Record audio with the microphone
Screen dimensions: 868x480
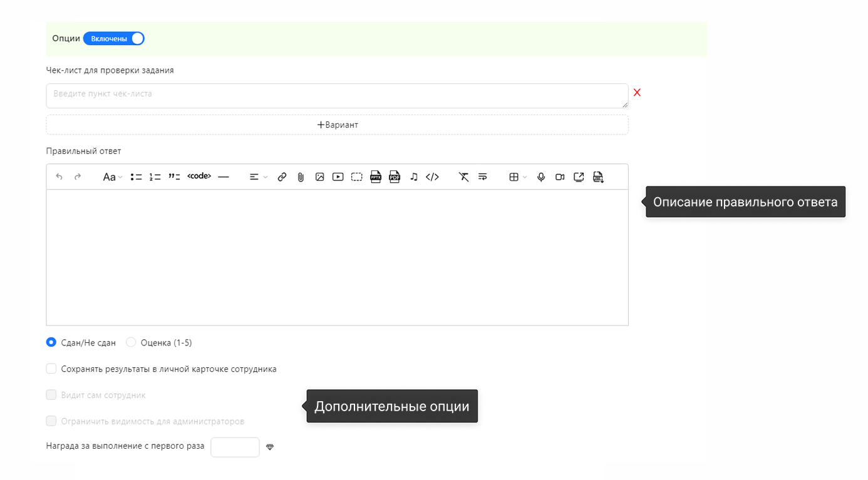tap(541, 177)
